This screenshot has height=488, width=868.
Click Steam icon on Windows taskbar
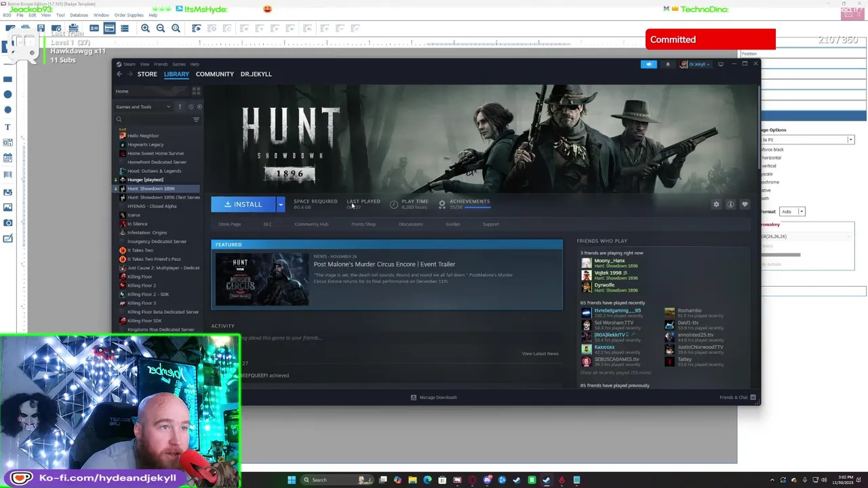tap(547, 480)
